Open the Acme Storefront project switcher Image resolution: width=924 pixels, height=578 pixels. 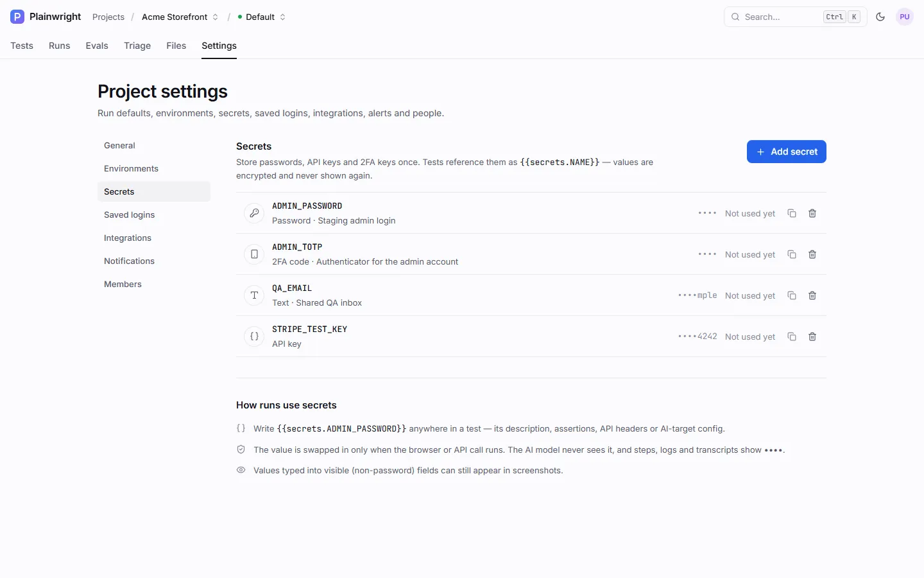point(180,17)
